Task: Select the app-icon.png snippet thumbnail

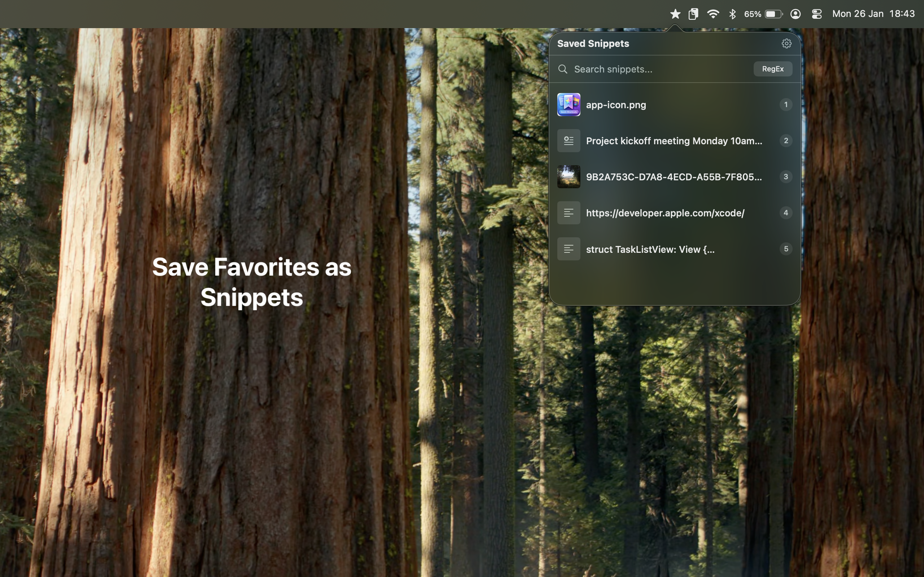Action: (568, 104)
